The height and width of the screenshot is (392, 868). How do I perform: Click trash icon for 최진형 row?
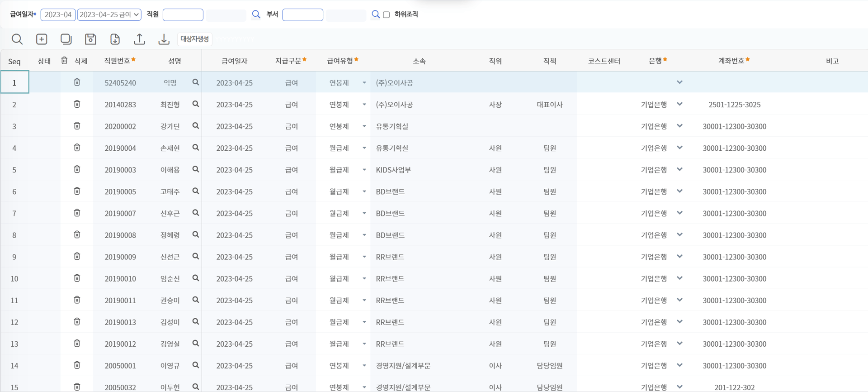pyautogui.click(x=77, y=104)
